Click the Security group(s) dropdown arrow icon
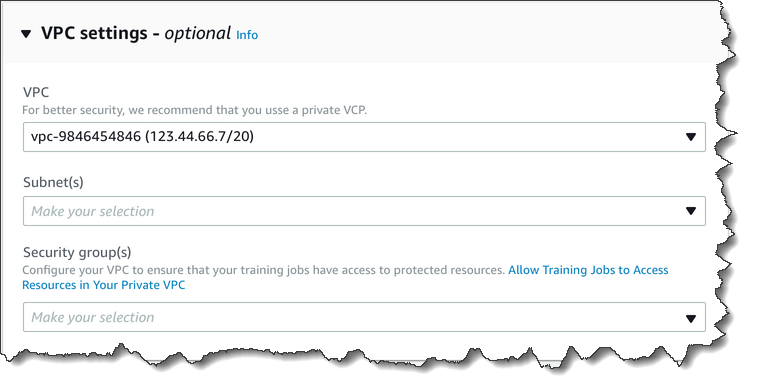Viewport: 759px width, 389px height. pos(691,318)
